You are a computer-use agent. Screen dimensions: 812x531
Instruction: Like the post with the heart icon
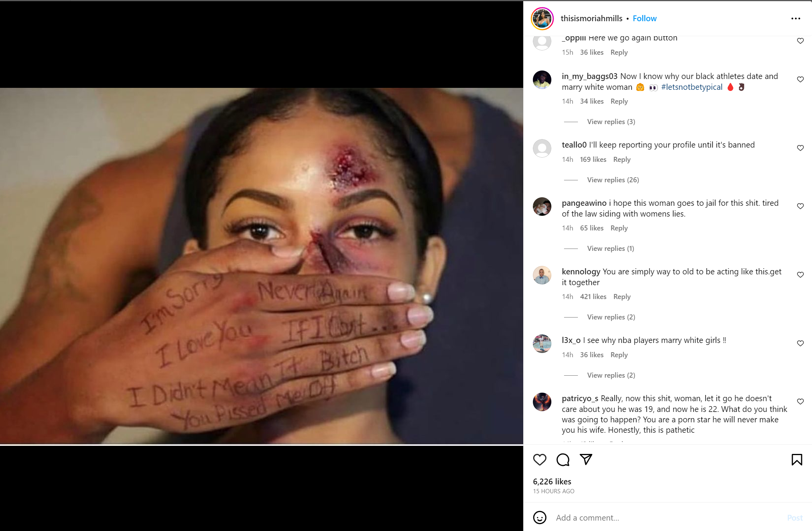[x=539, y=459]
